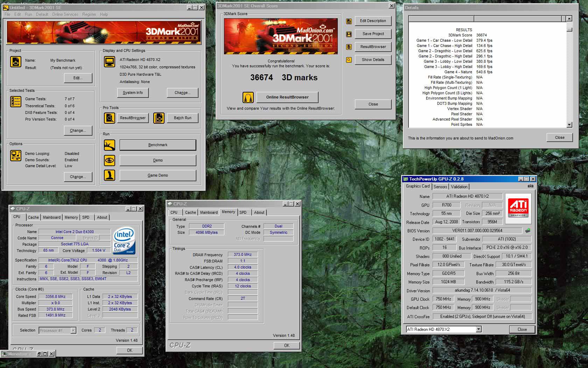The height and width of the screenshot is (368, 588).
Task: Click the Details list scroll down arrow
Action: tap(569, 125)
